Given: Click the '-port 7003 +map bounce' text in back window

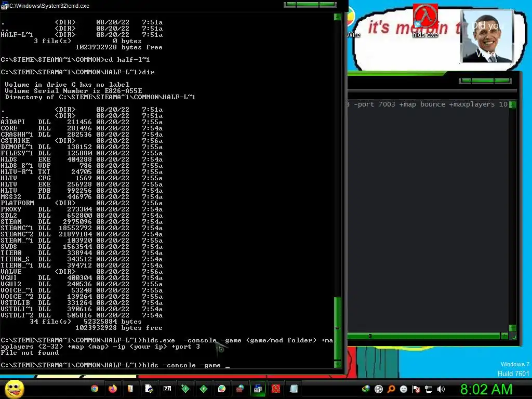Looking at the screenshot, I should coord(400,104).
